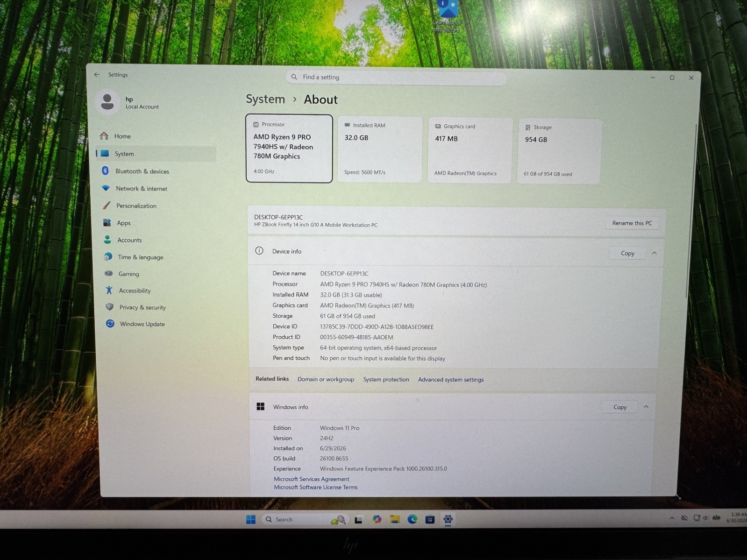Minimize the Settings window
The width and height of the screenshot is (747, 560).
click(653, 77)
